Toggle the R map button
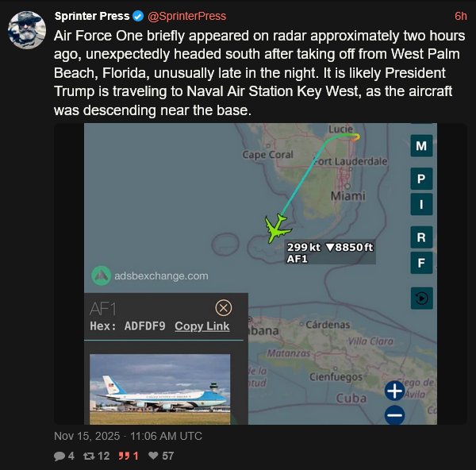Image resolution: width=476 pixels, height=470 pixels. click(x=421, y=237)
